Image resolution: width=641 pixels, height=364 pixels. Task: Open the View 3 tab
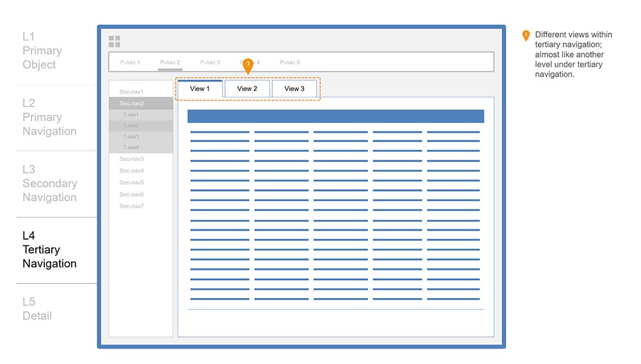click(x=294, y=89)
